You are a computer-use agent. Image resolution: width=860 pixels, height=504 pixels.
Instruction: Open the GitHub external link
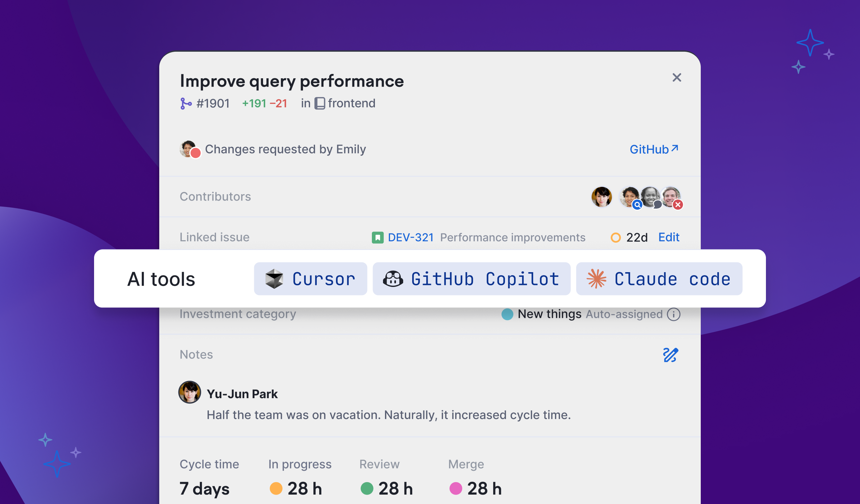point(653,150)
